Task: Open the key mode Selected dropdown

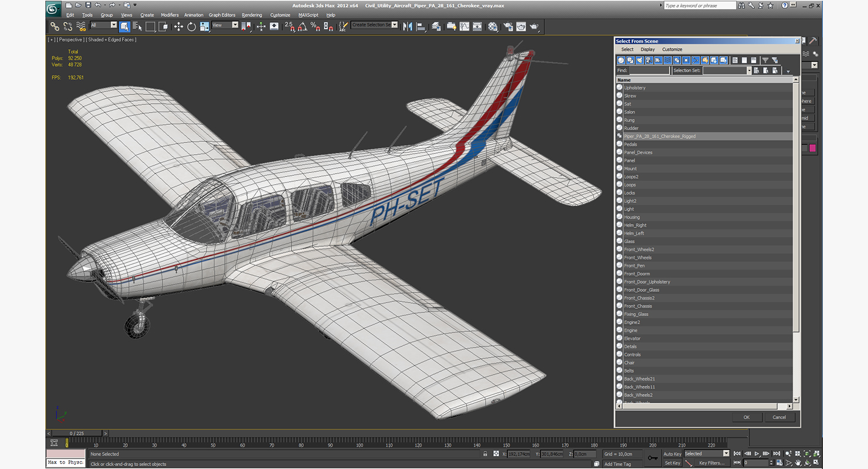Action: click(707, 454)
